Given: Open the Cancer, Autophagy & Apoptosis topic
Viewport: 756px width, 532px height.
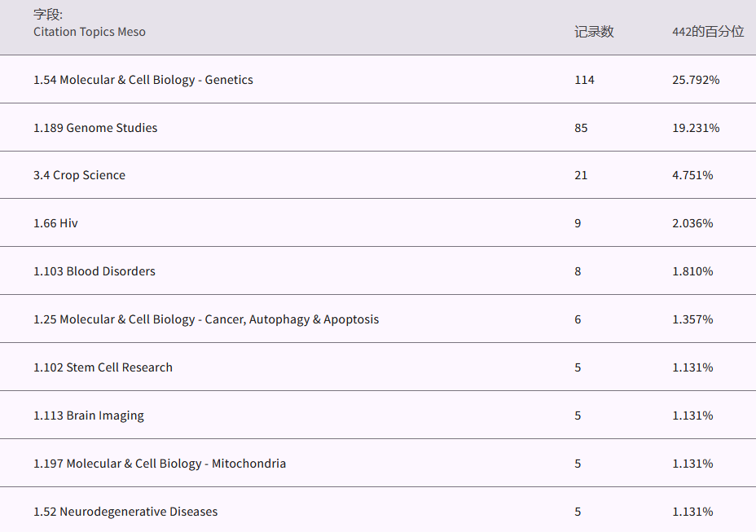Looking at the screenshot, I should (x=206, y=319).
